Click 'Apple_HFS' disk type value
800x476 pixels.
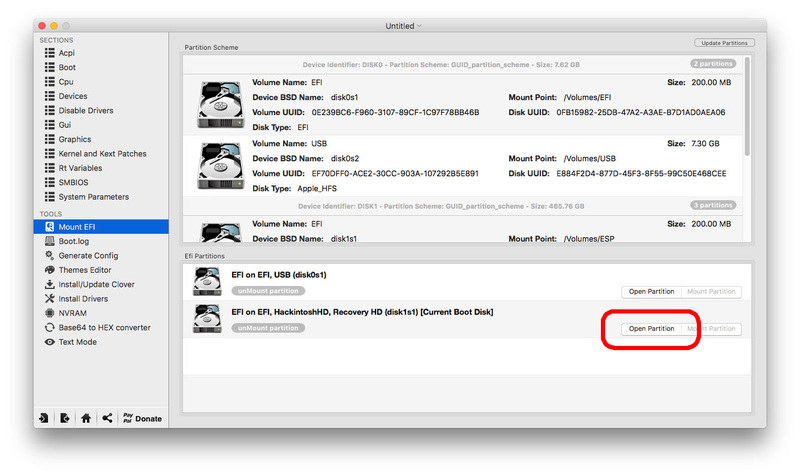tap(317, 188)
